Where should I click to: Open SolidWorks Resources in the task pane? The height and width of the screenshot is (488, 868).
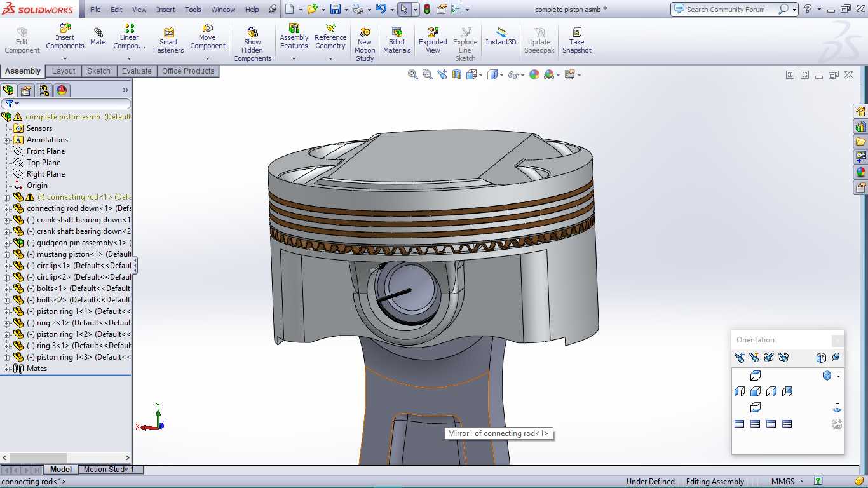click(x=861, y=111)
